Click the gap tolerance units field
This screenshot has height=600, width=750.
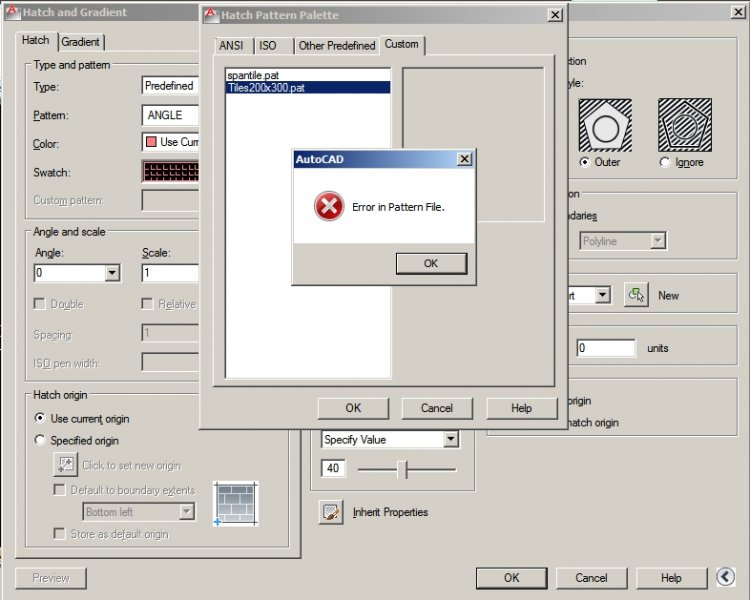click(x=606, y=348)
